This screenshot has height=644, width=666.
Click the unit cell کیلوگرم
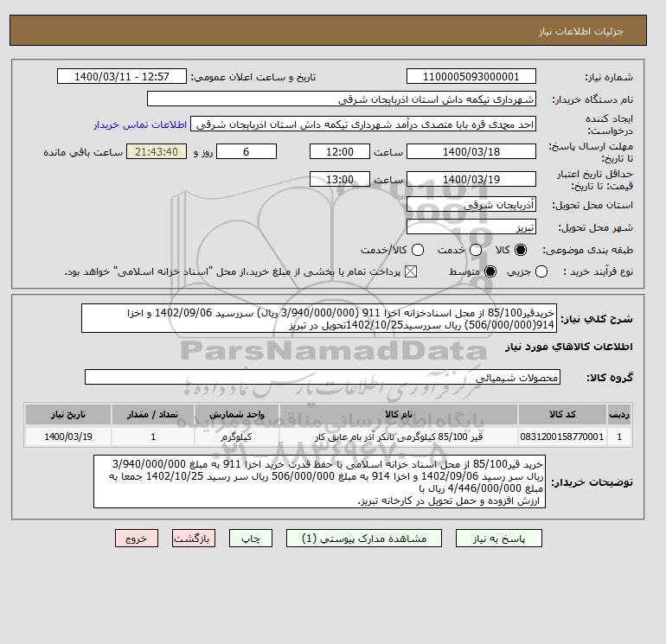pyautogui.click(x=237, y=437)
